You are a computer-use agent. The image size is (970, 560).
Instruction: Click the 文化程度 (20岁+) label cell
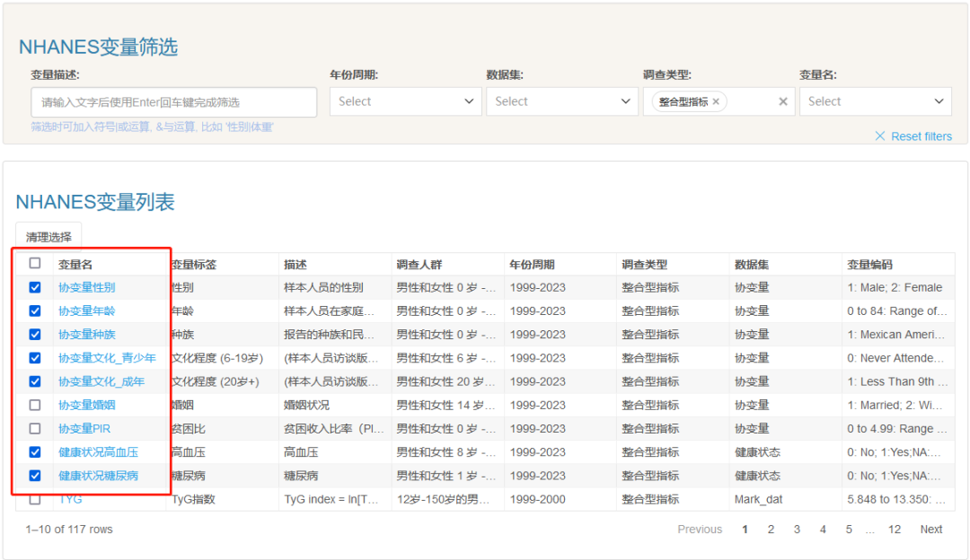[x=216, y=381]
